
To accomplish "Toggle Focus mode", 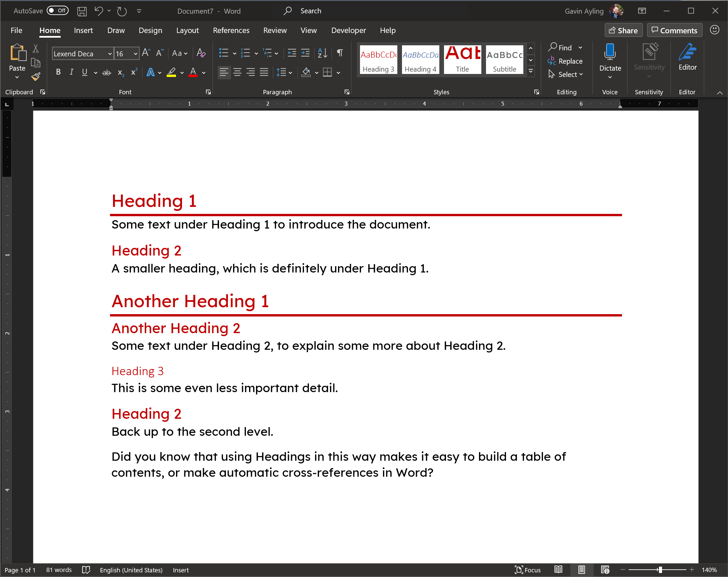I will click(528, 570).
